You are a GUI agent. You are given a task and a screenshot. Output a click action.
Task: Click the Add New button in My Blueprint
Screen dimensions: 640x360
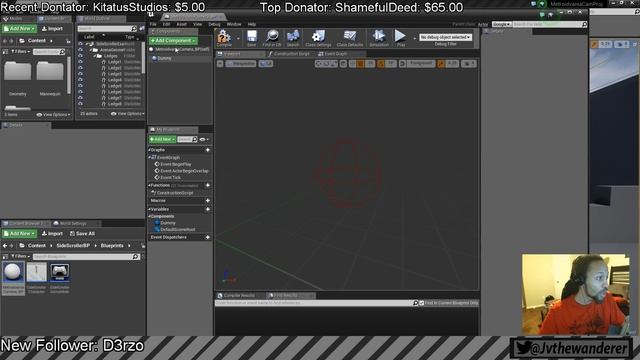[162, 139]
